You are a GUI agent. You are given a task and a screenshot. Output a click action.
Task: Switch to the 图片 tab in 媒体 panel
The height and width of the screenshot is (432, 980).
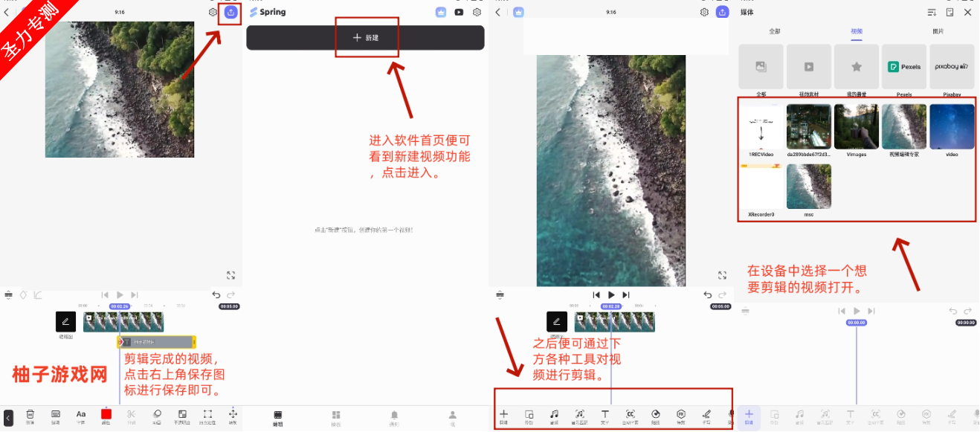[x=938, y=31]
